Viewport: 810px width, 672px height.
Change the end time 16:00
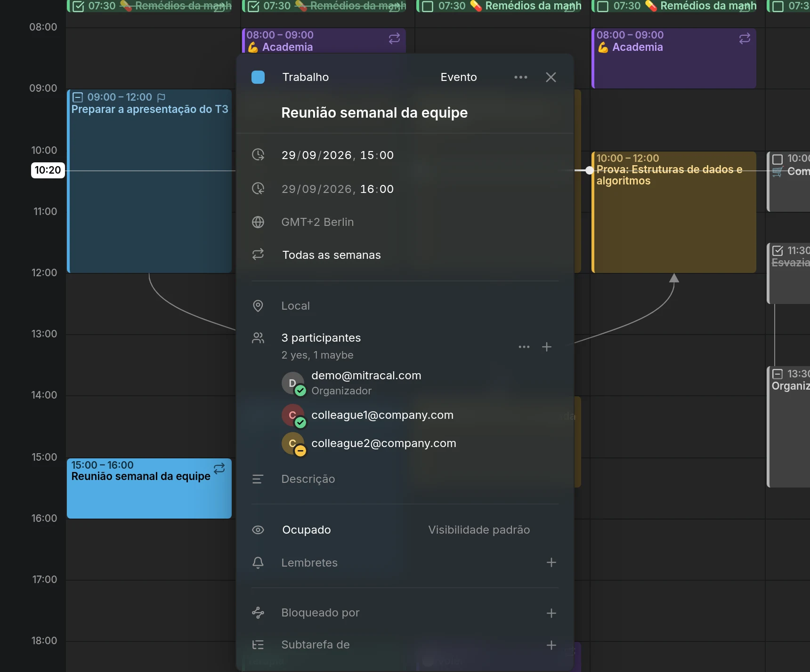click(x=377, y=189)
